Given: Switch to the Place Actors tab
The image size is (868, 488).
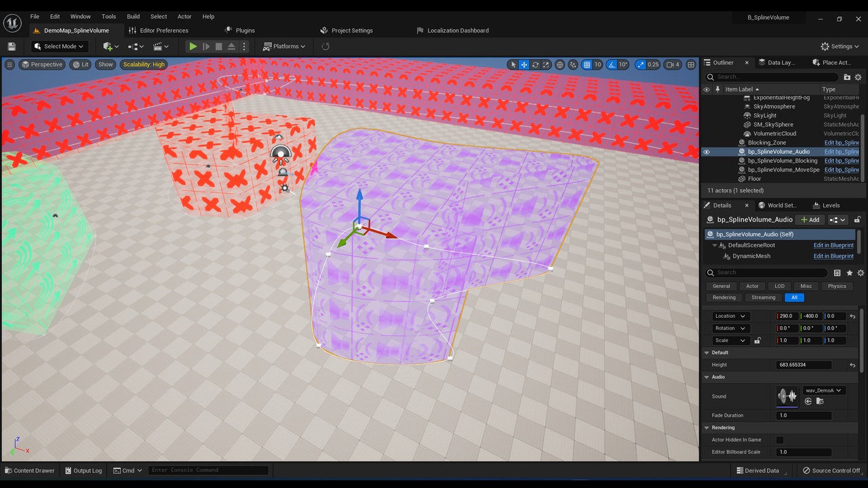Looking at the screenshot, I should (x=836, y=62).
